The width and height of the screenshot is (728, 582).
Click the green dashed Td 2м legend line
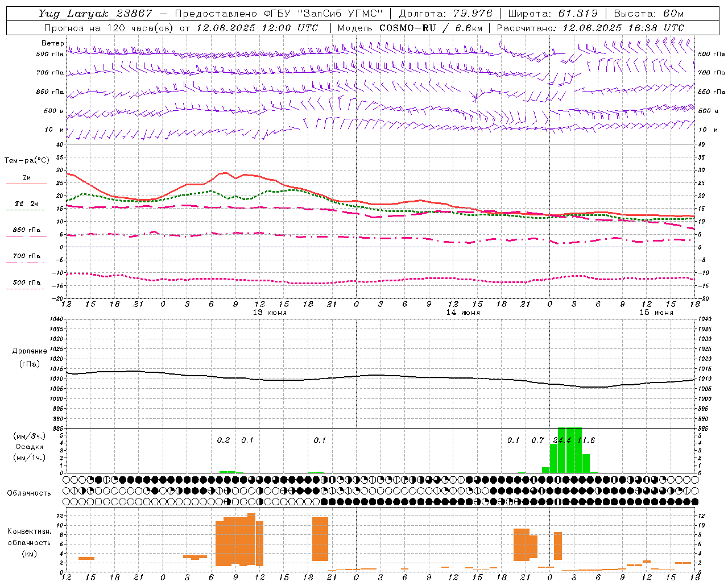tap(25, 210)
